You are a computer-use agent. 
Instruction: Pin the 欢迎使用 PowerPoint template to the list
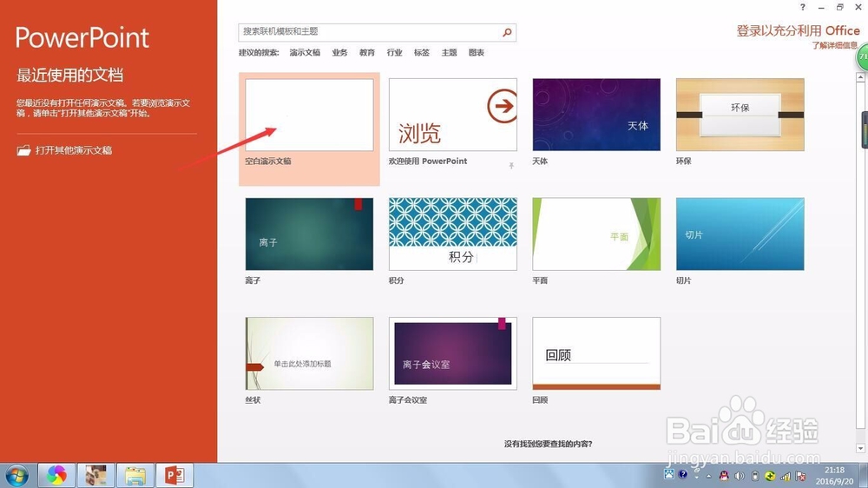511,165
